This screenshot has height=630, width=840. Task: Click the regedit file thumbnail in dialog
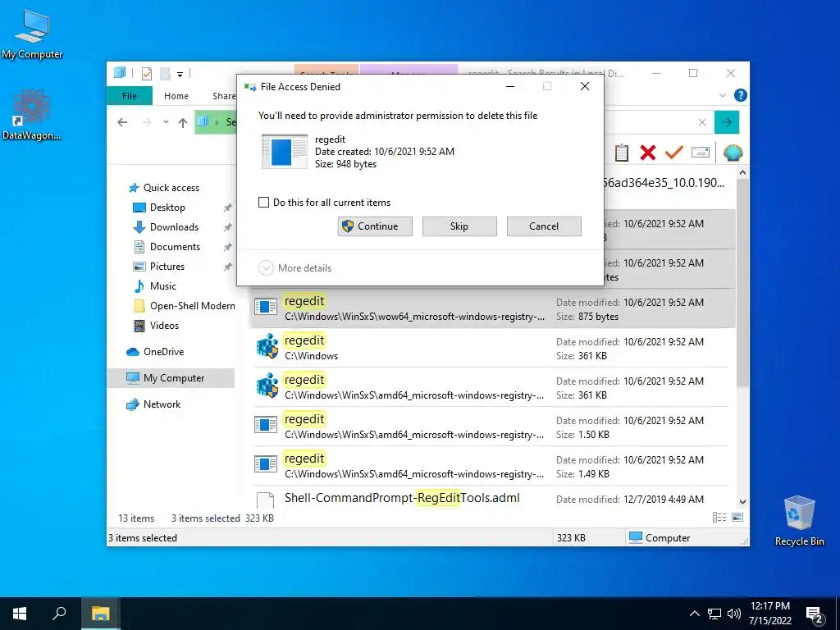pos(285,152)
